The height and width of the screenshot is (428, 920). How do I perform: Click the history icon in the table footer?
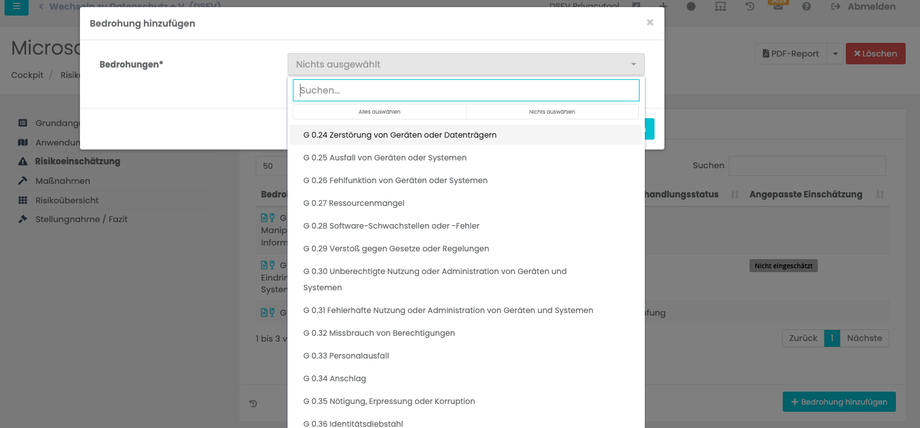tap(253, 403)
